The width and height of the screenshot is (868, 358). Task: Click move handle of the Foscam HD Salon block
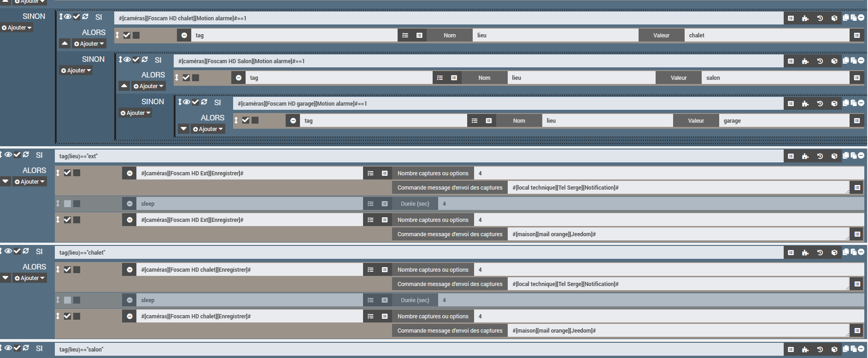pos(120,60)
